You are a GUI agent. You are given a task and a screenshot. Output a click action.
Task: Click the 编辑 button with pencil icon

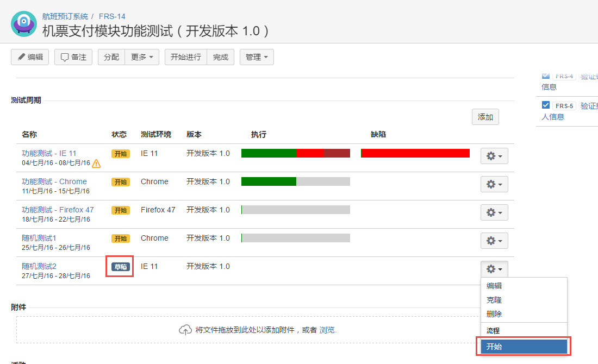coord(30,57)
